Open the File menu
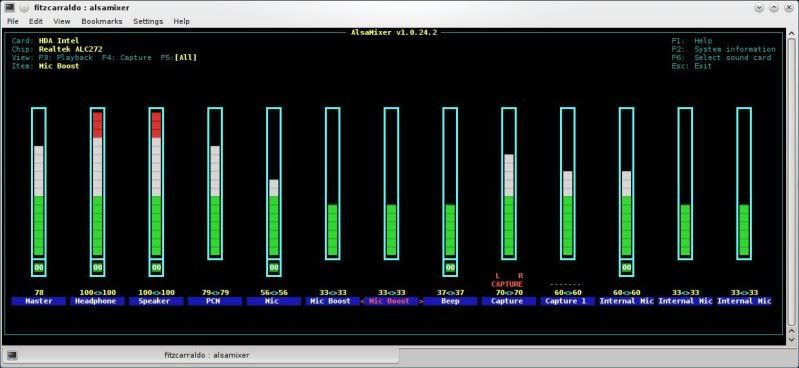The height and width of the screenshot is (368, 799). point(13,21)
